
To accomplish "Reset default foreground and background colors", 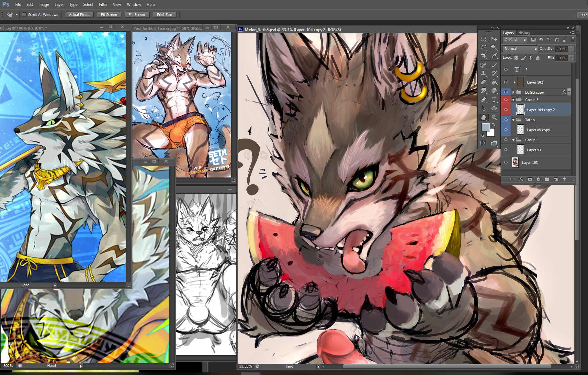I will click(x=483, y=135).
